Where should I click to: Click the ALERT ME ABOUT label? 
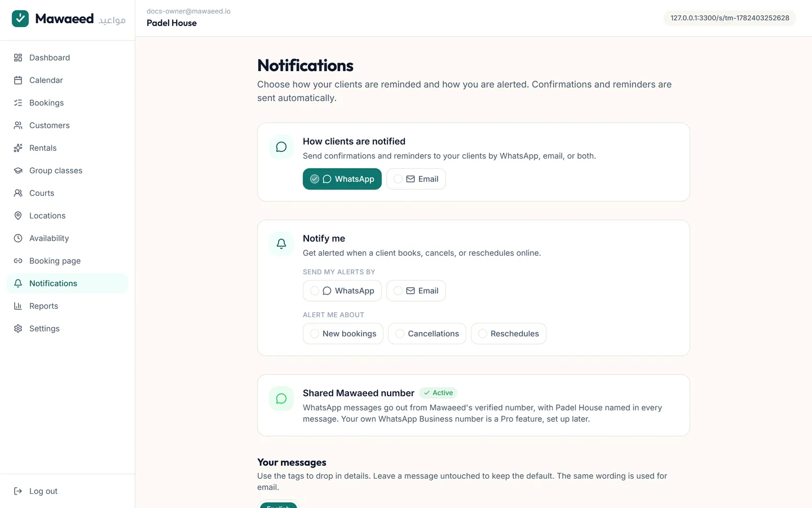point(333,315)
